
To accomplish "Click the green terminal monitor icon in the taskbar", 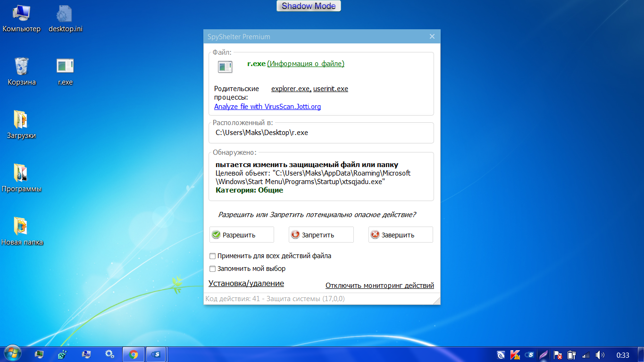I will [x=39, y=354].
